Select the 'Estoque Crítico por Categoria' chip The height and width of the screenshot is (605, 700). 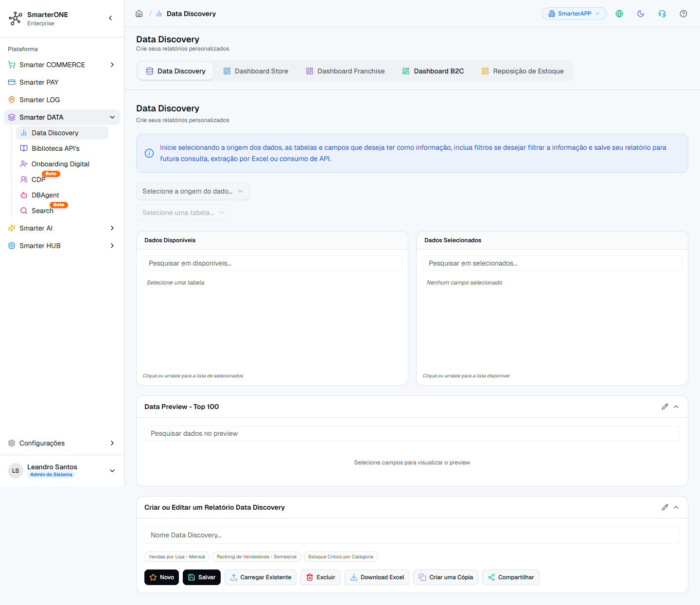(341, 557)
